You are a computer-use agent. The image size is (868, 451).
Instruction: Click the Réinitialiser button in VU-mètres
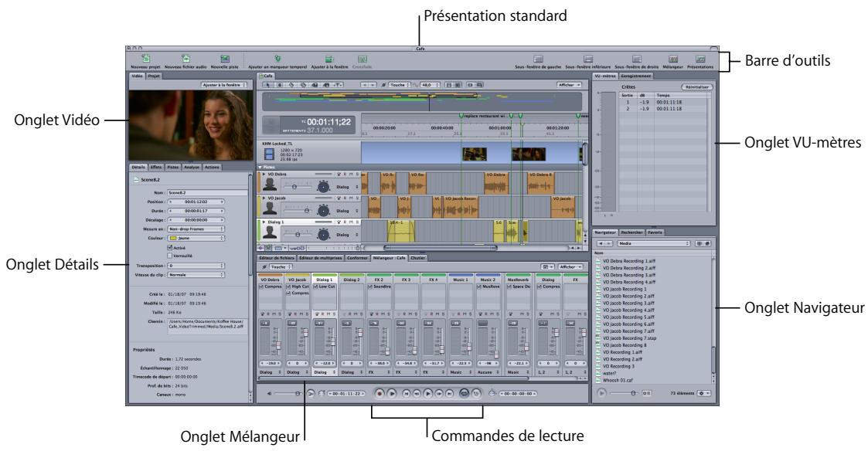(x=697, y=87)
